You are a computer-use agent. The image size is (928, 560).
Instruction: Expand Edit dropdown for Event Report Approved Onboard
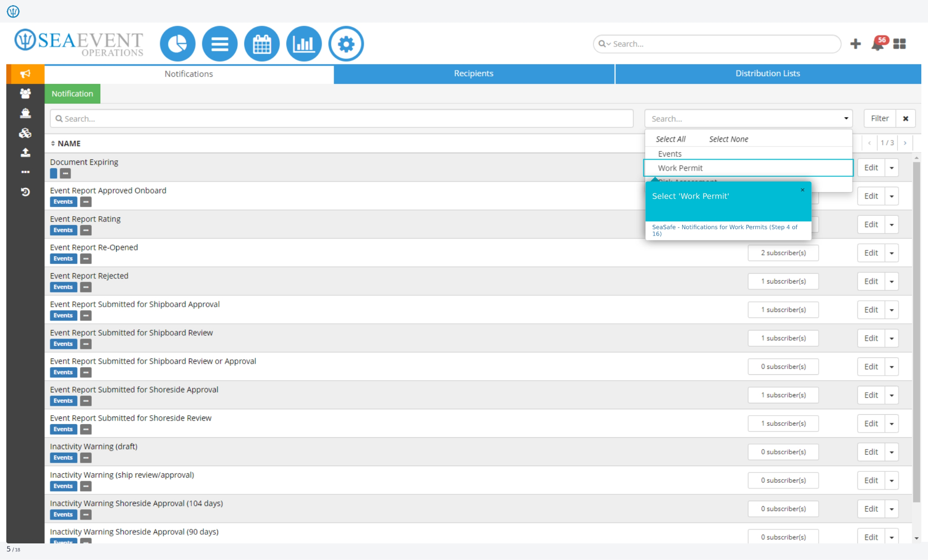click(x=892, y=196)
